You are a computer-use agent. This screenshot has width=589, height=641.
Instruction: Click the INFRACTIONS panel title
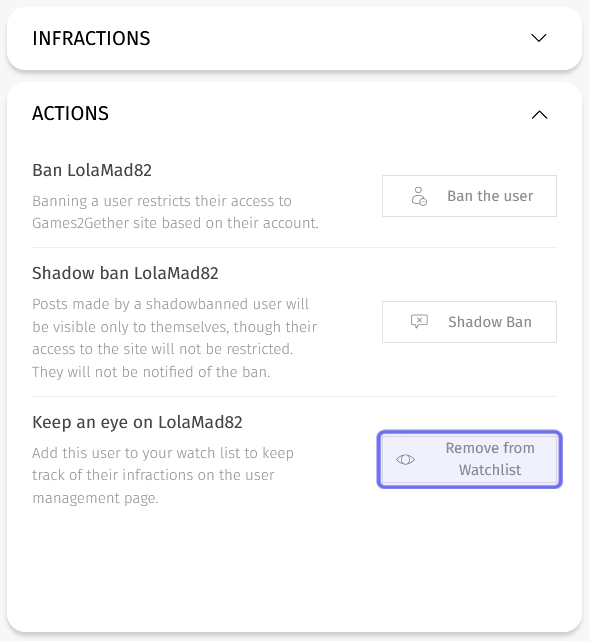(91, 38)
